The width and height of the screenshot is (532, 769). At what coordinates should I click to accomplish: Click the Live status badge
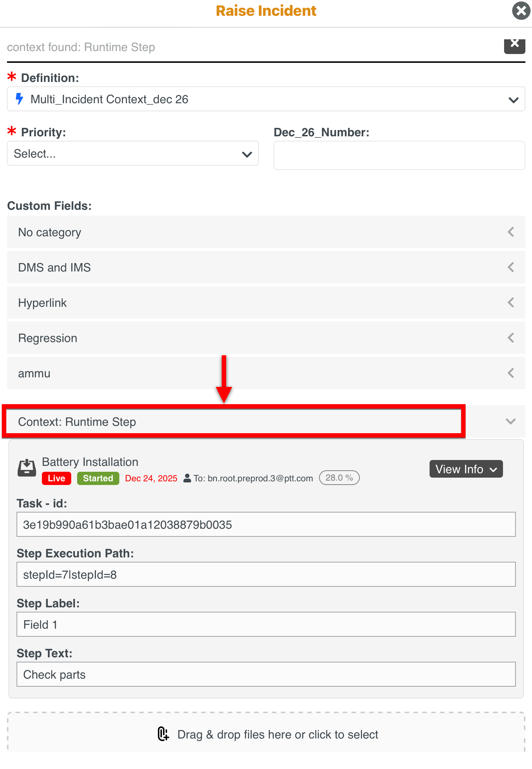(57, 478)
